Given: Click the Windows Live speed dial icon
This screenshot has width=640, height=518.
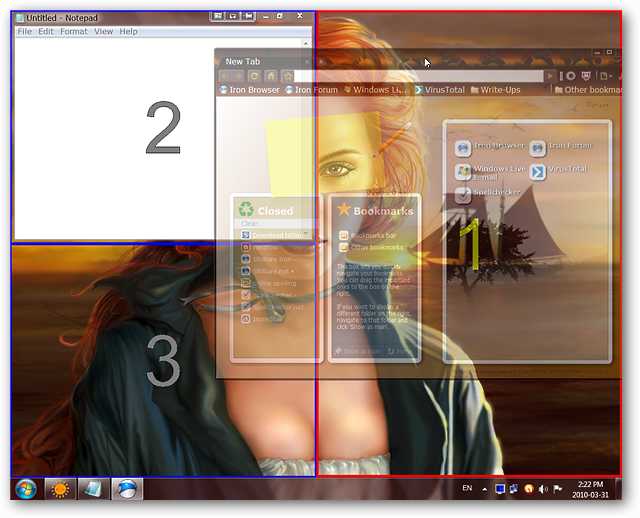Looking at the screenshot, I should coord(463,172).
